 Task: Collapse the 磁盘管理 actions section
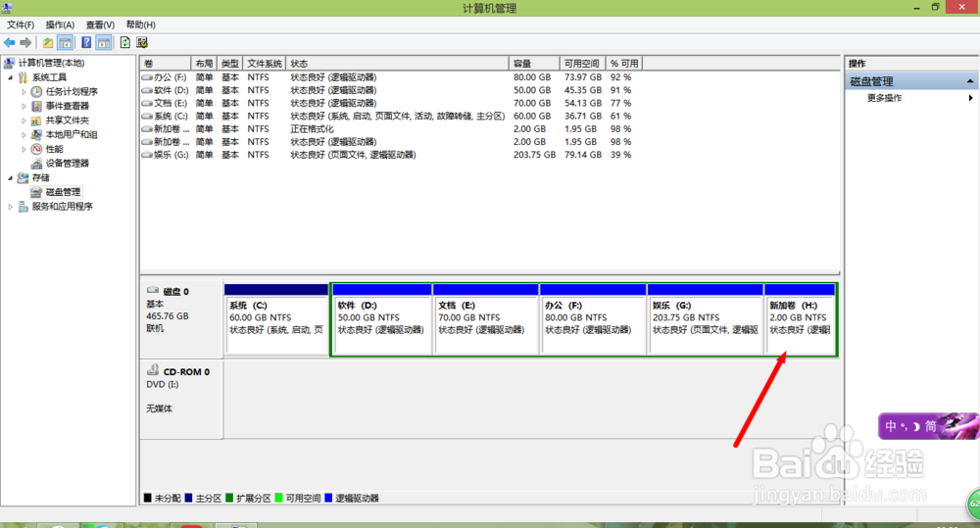970,81
